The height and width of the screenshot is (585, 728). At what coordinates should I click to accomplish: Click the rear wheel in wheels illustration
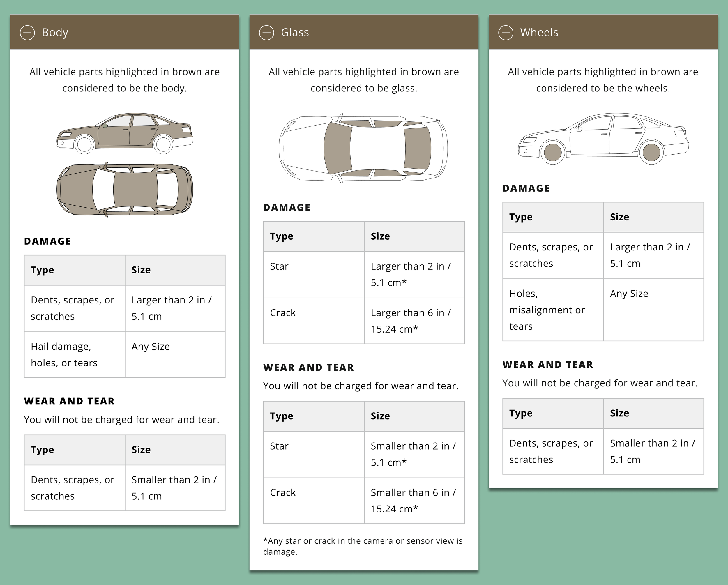pyautogui.click(x=651, y=153)
